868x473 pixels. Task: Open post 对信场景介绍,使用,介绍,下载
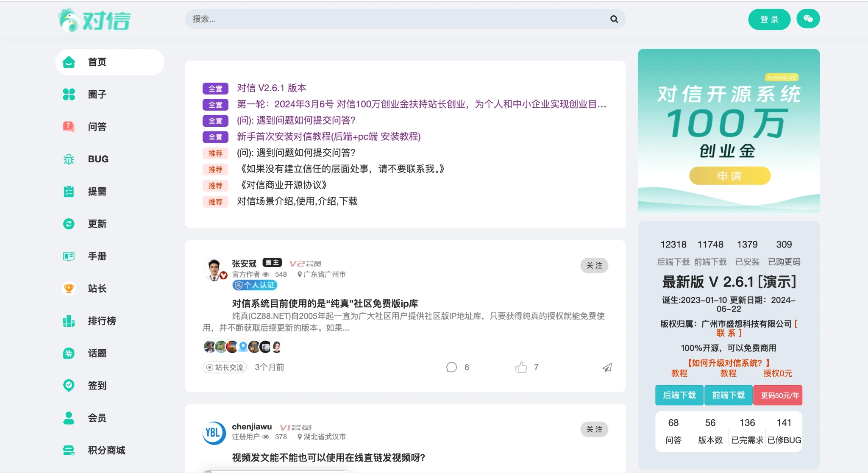point(297,201)
